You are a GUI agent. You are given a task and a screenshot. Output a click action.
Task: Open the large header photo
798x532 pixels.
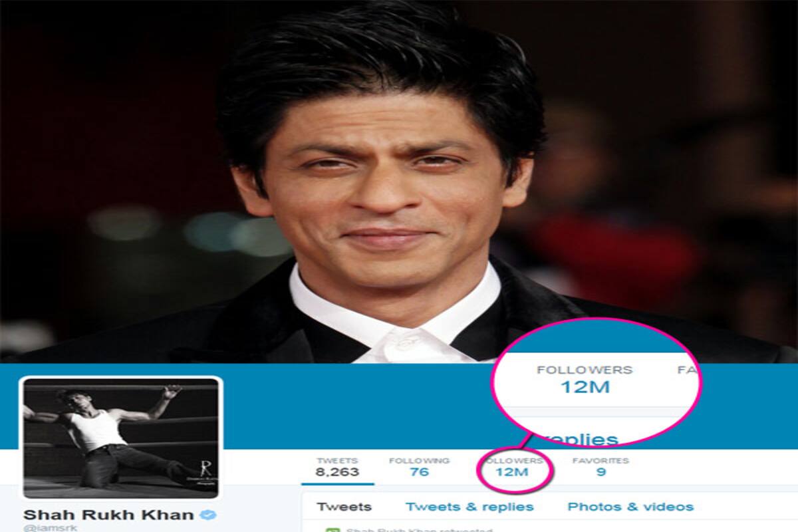[x=399, y=181]
